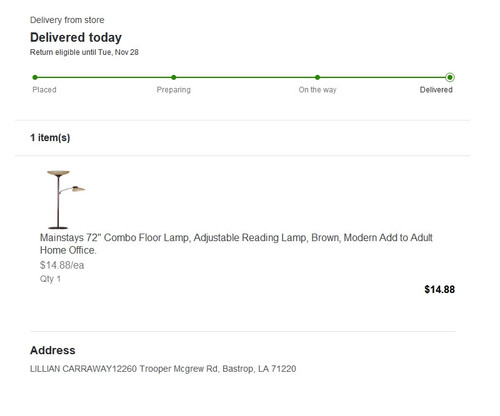500x416 pixels.
Task: Click the On the way progress dot
Action: coord(317,77)
